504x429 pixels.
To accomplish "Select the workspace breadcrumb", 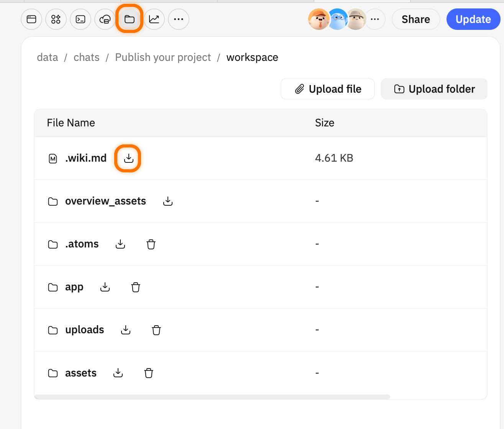I will point(252,57).
